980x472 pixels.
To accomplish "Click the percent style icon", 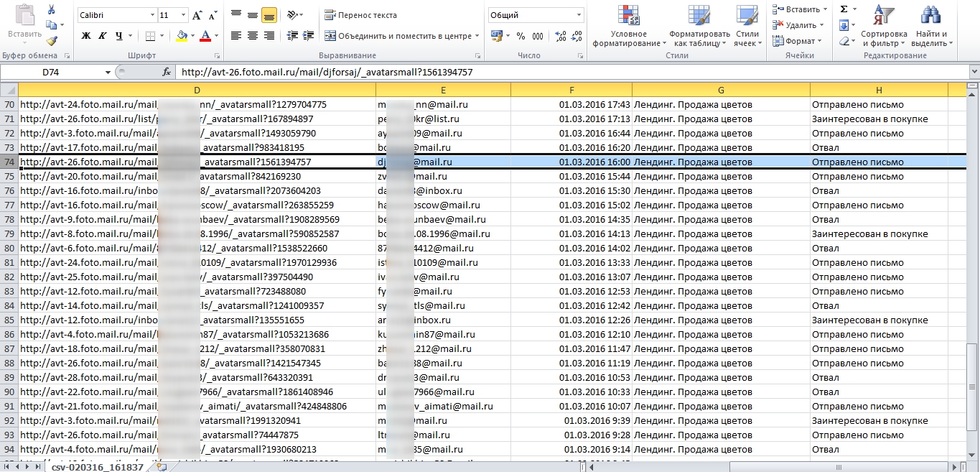I will [x=520, y=36].
